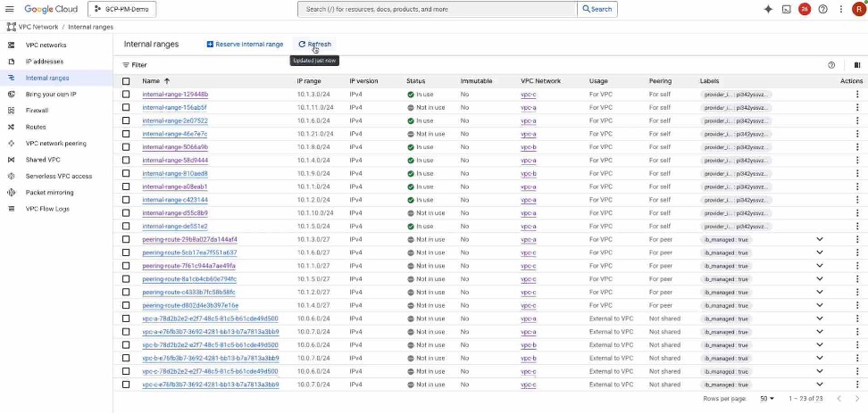This screenshot has height=414, width=868.
Task: Open the main navigation hamburger menu
Action: coord(11,9)
